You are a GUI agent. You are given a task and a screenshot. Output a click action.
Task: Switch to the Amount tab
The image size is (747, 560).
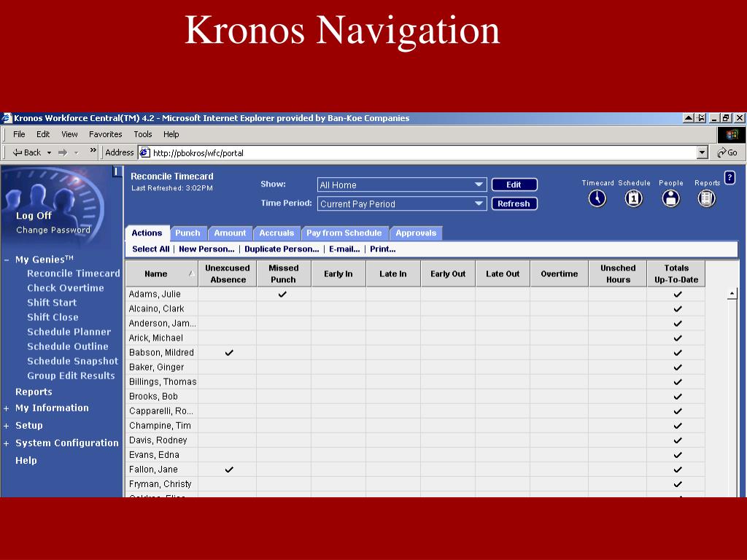tap(230, 233)
